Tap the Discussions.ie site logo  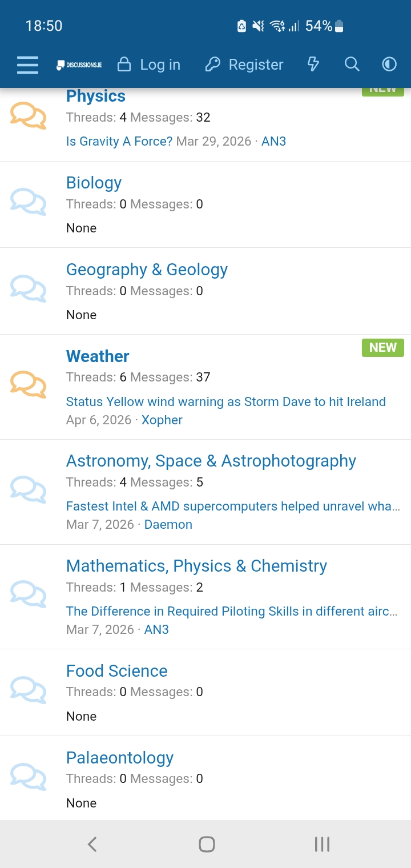[79, 65]
